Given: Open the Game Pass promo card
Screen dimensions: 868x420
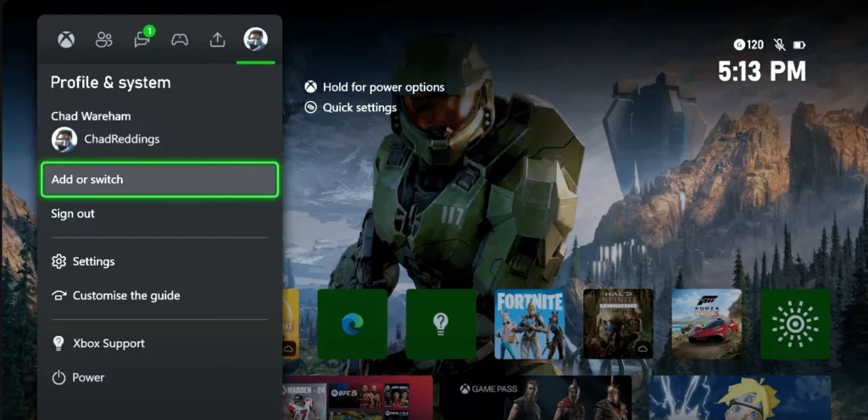Looking at the screenshot, I should tap(536, 397).
